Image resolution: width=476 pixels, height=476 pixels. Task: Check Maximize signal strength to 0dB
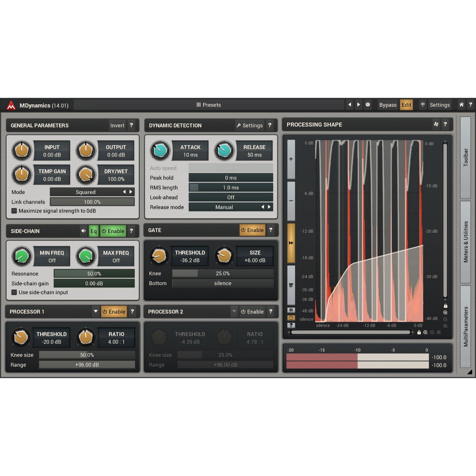14,211
